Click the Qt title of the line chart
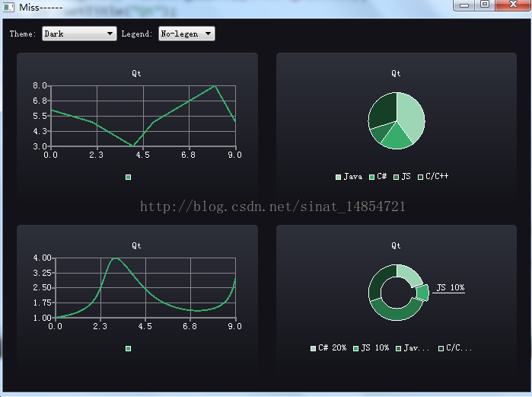 [136, 73]
